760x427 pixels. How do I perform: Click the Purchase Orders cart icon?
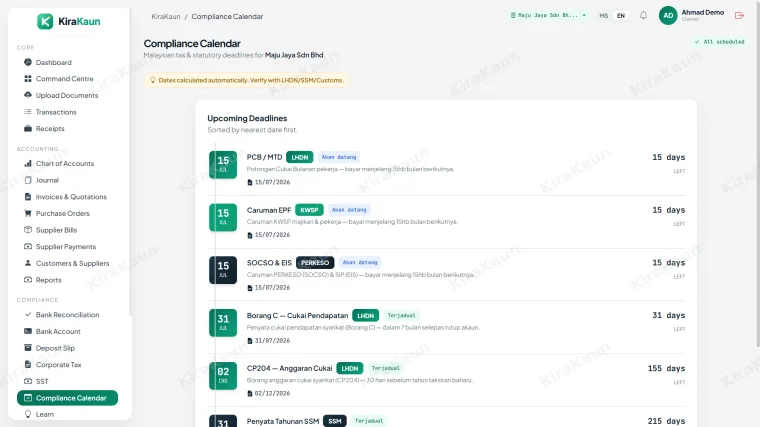click(x=28, y=213)
